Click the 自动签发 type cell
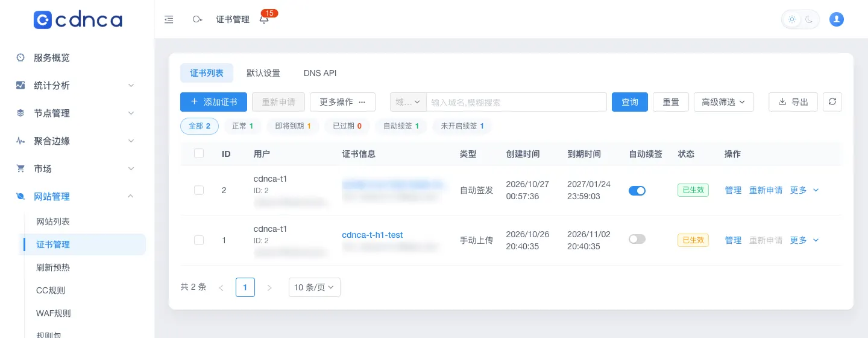The image size is (868, 338). pyautogui.click(x=476, y=190)
